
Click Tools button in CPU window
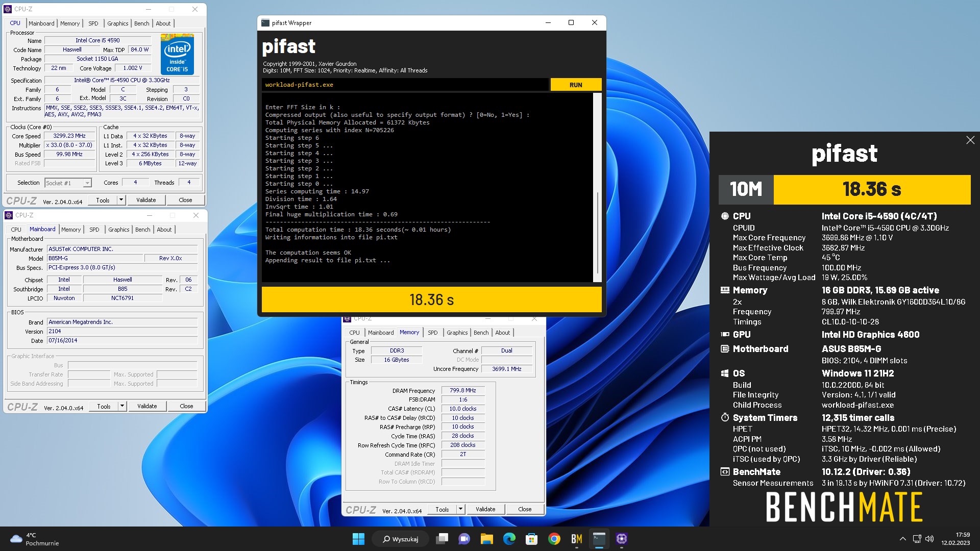(103, 200)
